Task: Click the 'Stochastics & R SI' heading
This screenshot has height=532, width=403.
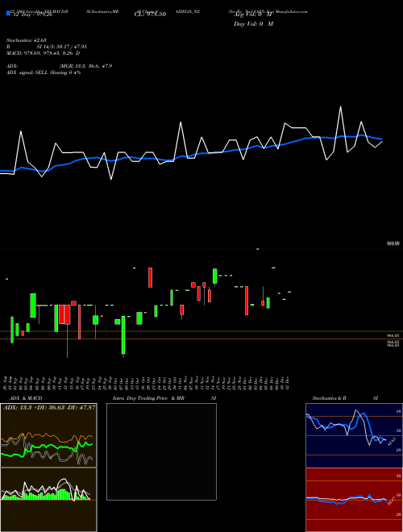Action: [345, 398]
